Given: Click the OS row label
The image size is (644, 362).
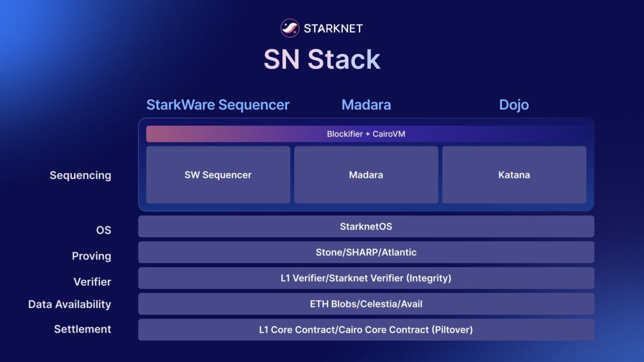Looking at the screenshot, I should pos(103,230).
